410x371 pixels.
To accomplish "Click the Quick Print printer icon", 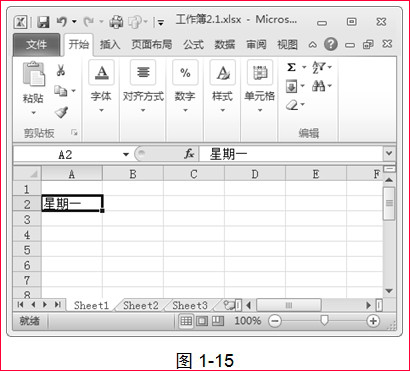I will click(x=115, y=22).
